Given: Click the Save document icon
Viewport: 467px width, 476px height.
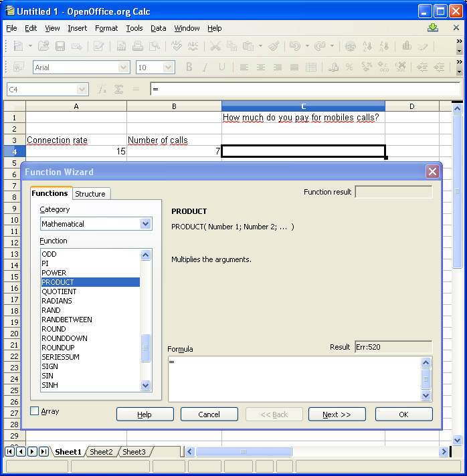Looking at the screenshot, I should pos(60,46).
